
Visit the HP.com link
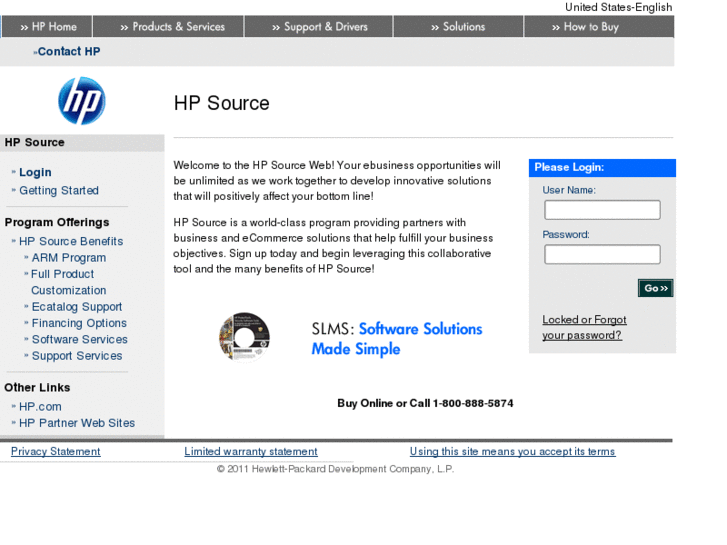click(x=40, y=407)
